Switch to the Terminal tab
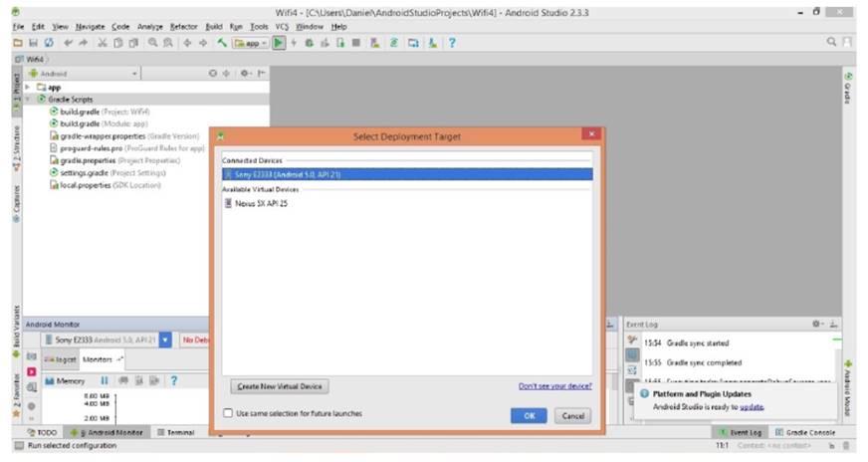868x462 pixels. click(174, 432)
